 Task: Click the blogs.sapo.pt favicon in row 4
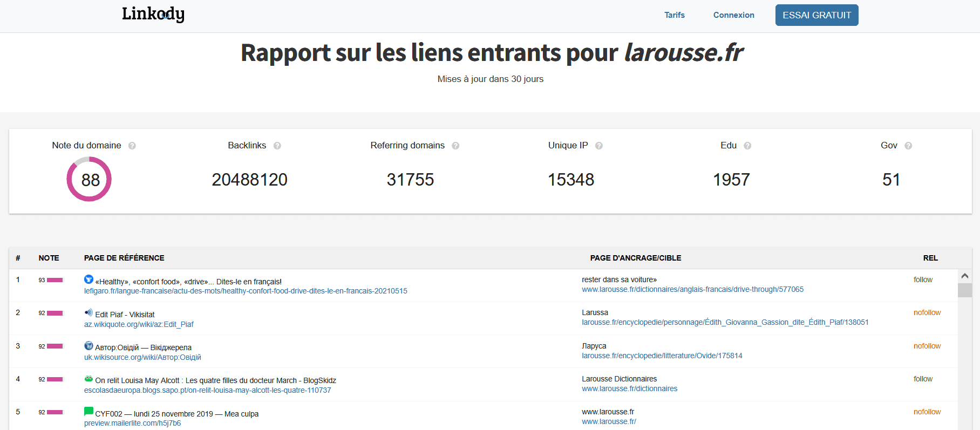pos(89,379)
